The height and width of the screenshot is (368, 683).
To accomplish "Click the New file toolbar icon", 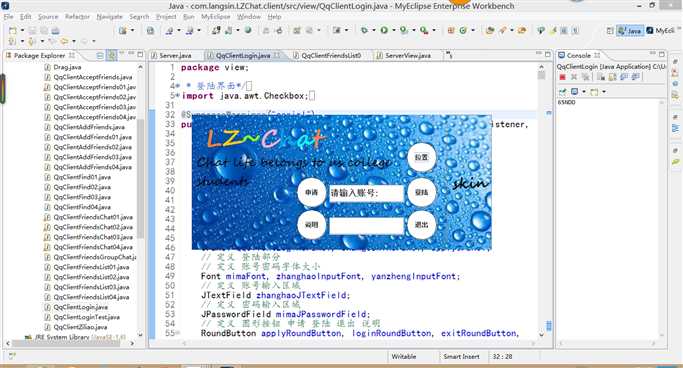I will (x=13, y=30).
